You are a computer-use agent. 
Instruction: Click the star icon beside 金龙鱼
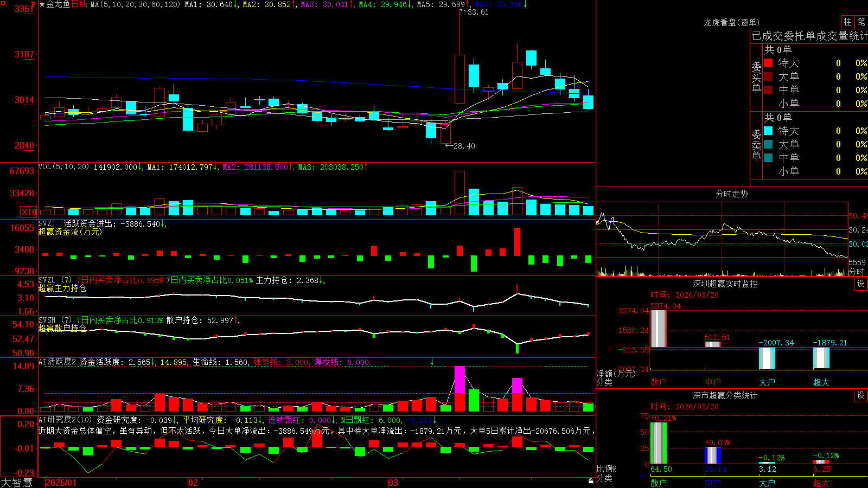click(x=42, y=4)
